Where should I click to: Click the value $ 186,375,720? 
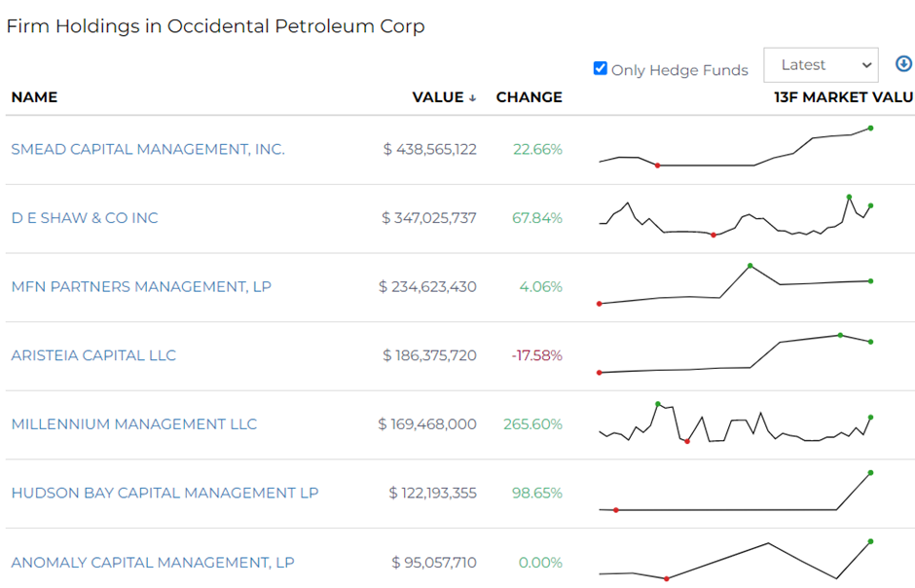[x=429, y=355]
